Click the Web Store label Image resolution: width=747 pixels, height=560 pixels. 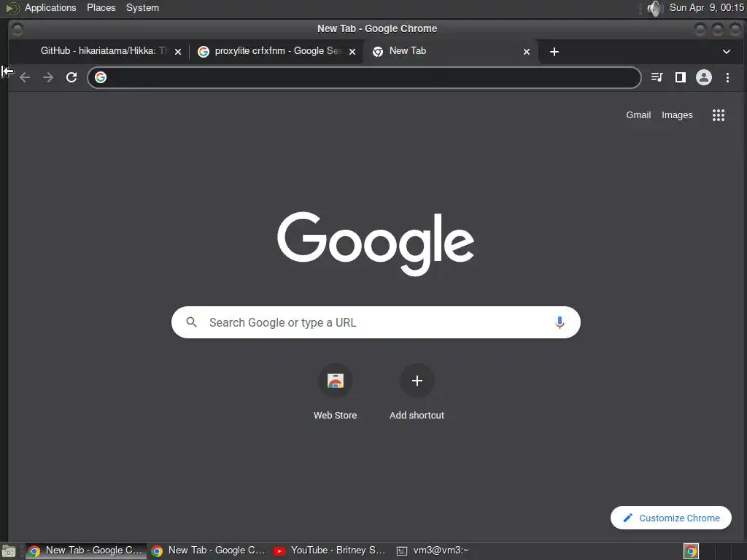(336, 415)
